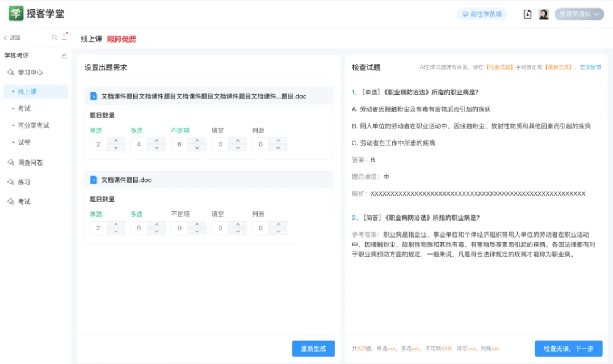Click the 重新生成 button
This screenshot has width=613, height=364.
coord(313,349)
